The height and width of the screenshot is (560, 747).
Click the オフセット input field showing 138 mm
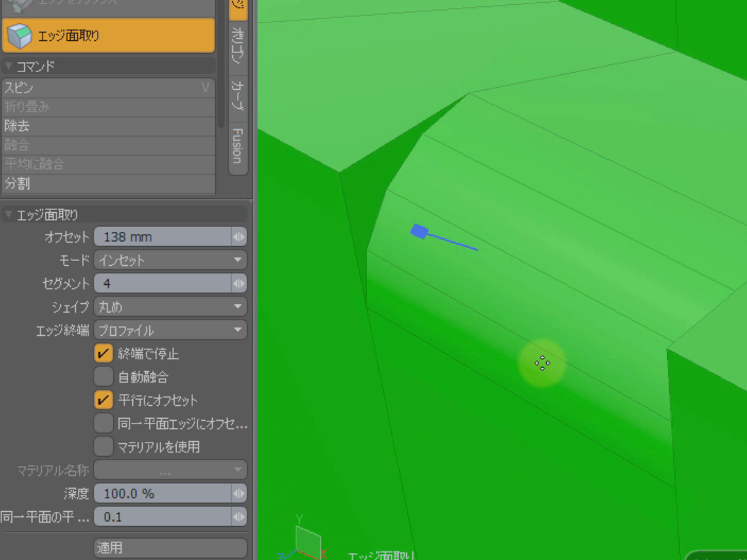click(161, 237)
